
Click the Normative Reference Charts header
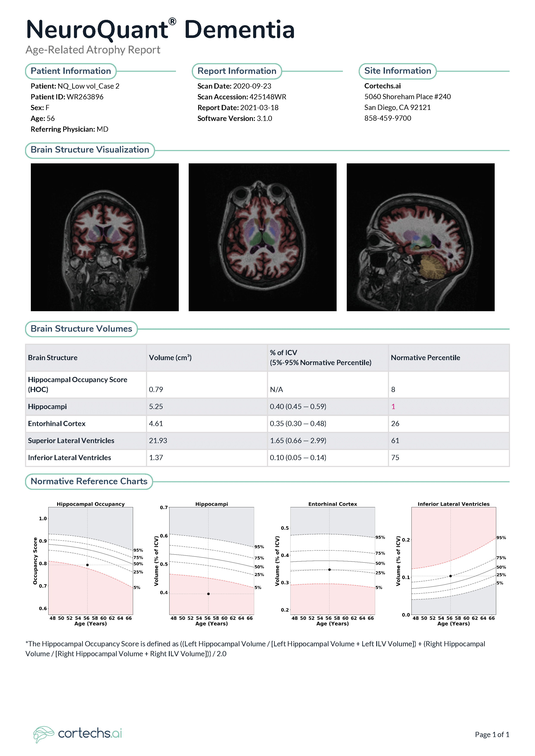click(x=89, y=481)
